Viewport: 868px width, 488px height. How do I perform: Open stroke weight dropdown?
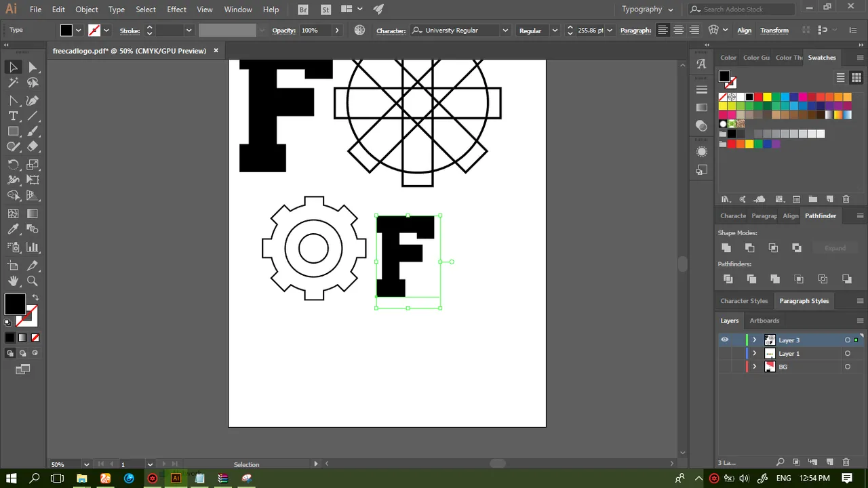[189, 30]
